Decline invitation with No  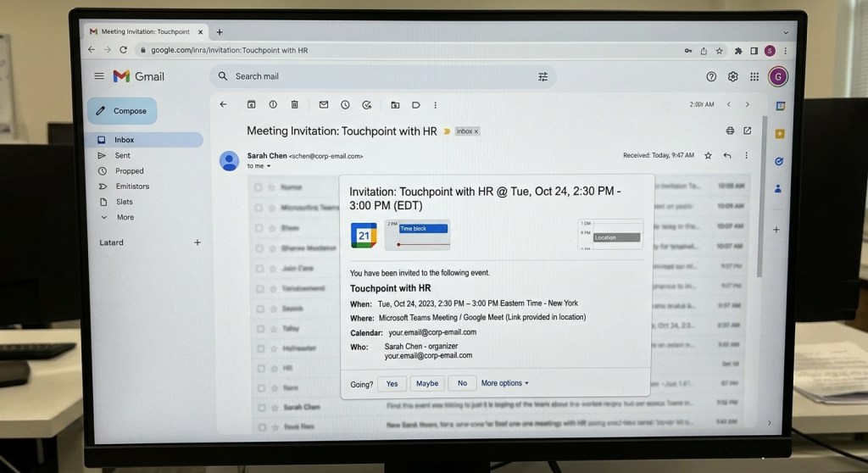point(462,382)
